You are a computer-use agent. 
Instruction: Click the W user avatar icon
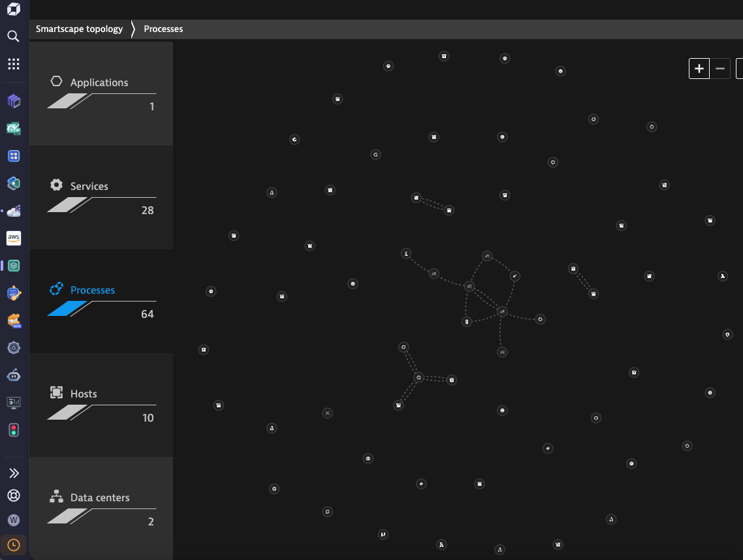[13, 520]
